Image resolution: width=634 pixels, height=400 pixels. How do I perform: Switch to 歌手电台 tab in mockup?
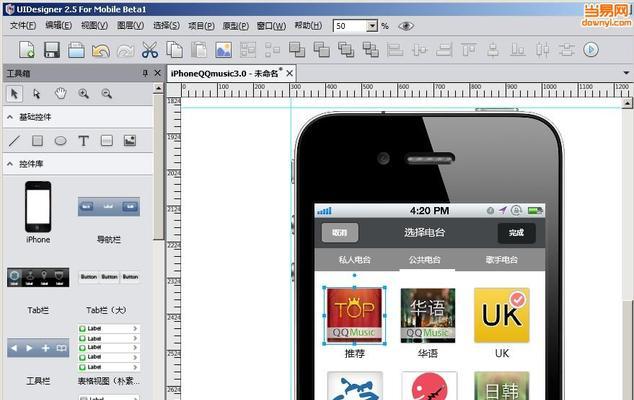click(501, 260)
